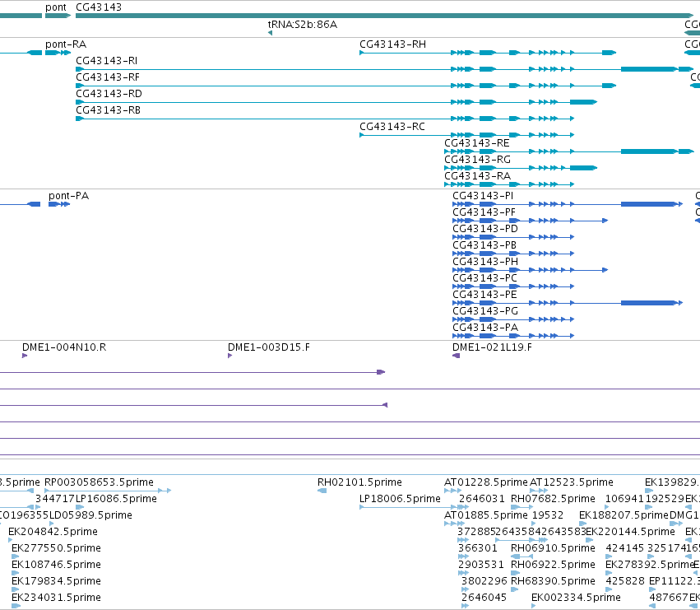Select protein CG43143-PA label
Viewport: 700px width, 610px height.
[x=485, y=328]
